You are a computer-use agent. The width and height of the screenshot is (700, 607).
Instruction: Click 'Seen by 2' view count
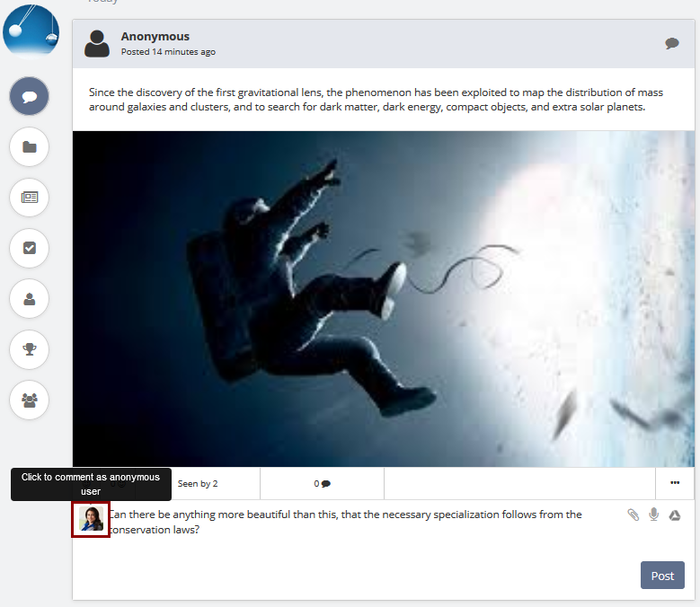pyautogui.click(x=198, y=483)
